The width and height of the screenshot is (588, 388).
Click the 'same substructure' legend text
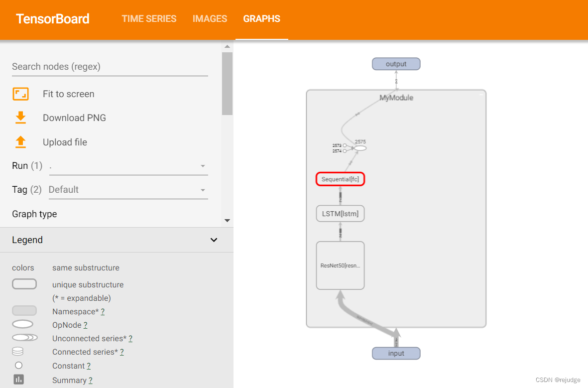(x=86, y=267)
